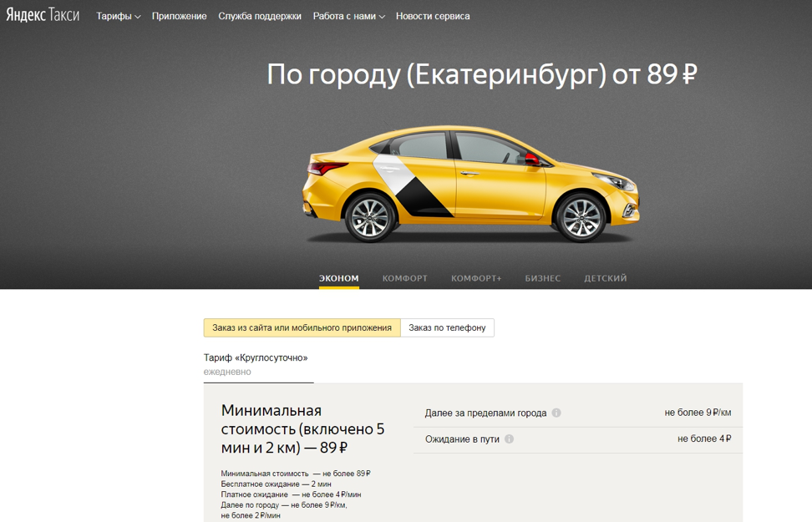This screenshot has height=522, width=812.
Task: Switch to the Комфорт+ tab
Action: (x=476, y=278)
